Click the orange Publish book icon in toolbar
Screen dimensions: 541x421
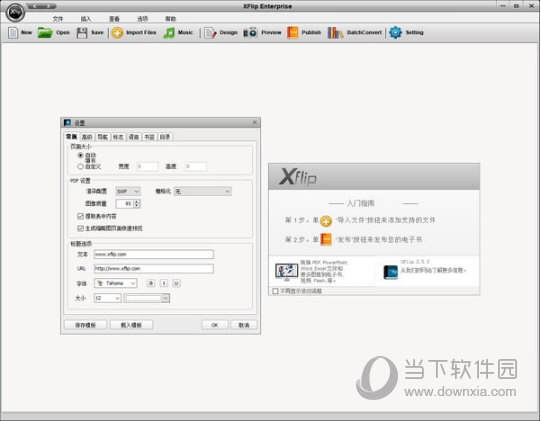tap(292, 33)
